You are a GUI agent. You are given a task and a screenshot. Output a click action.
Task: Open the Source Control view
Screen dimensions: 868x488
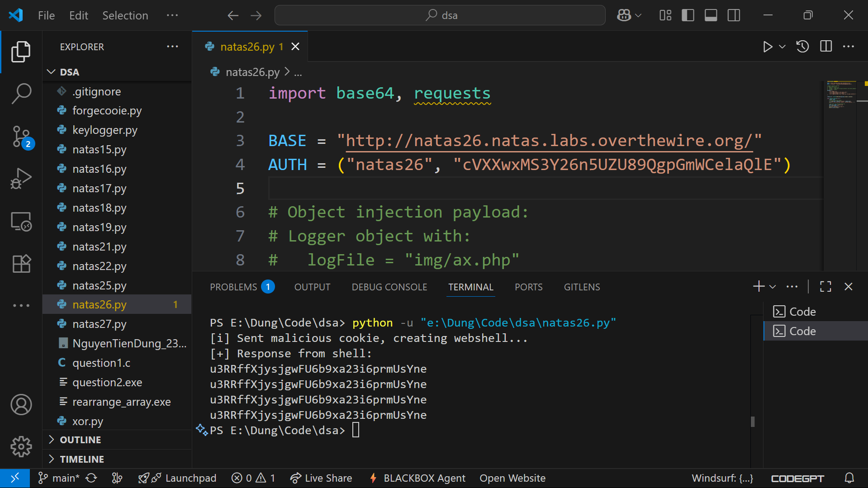(21, 136)
